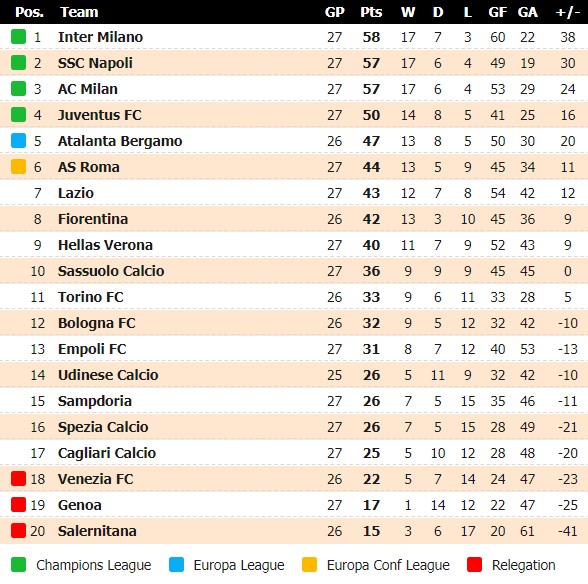
Task: Select the +/- goal difference header
Action: pyautogui.click(x=568, y=12)
